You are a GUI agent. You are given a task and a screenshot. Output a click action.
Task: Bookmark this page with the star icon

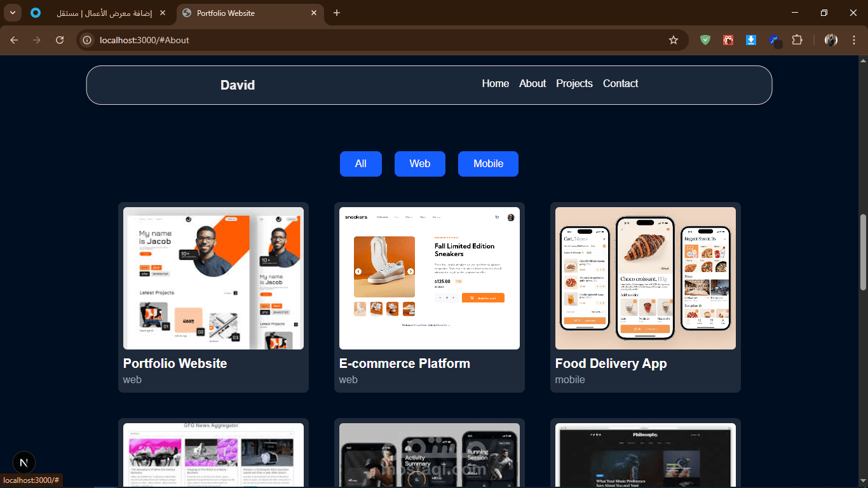674,40
